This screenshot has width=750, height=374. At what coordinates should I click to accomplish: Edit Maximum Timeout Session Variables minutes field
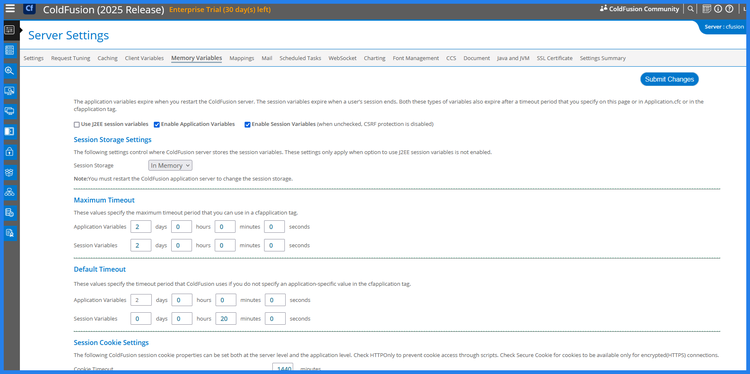[225, 245]
